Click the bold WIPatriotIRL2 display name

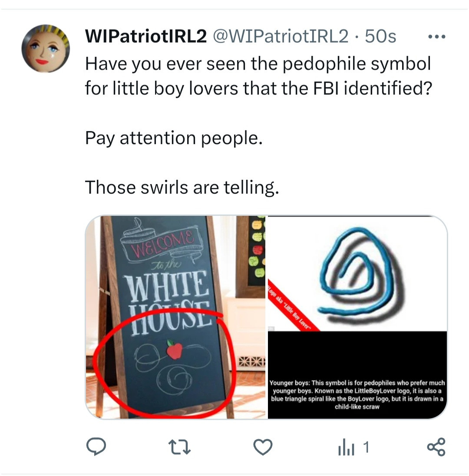tap(146, 36)
